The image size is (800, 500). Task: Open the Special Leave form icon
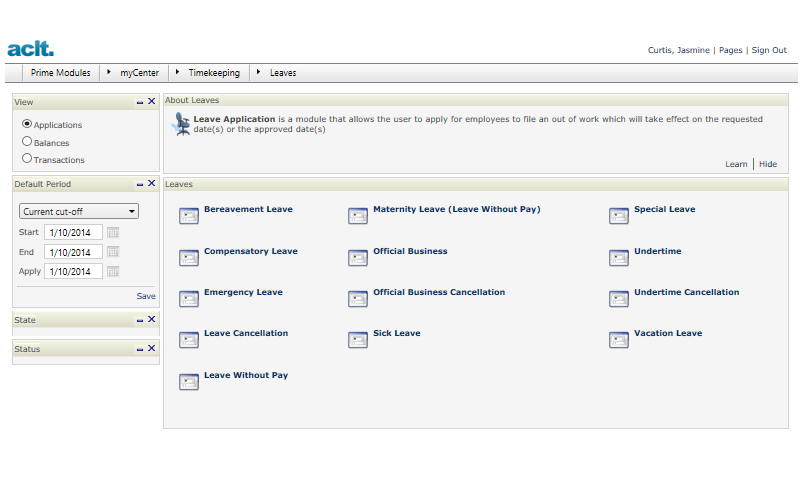click(x=619, y=216)
